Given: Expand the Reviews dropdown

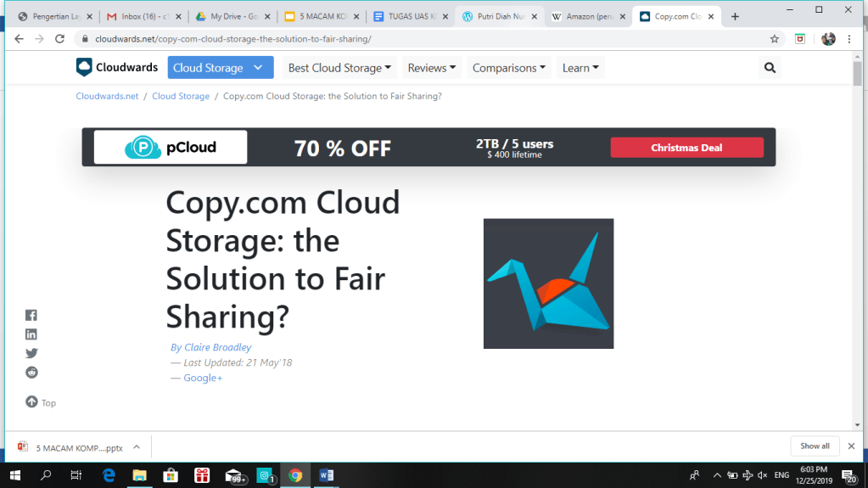Looking at the screenshot, I should click(432, 68).
